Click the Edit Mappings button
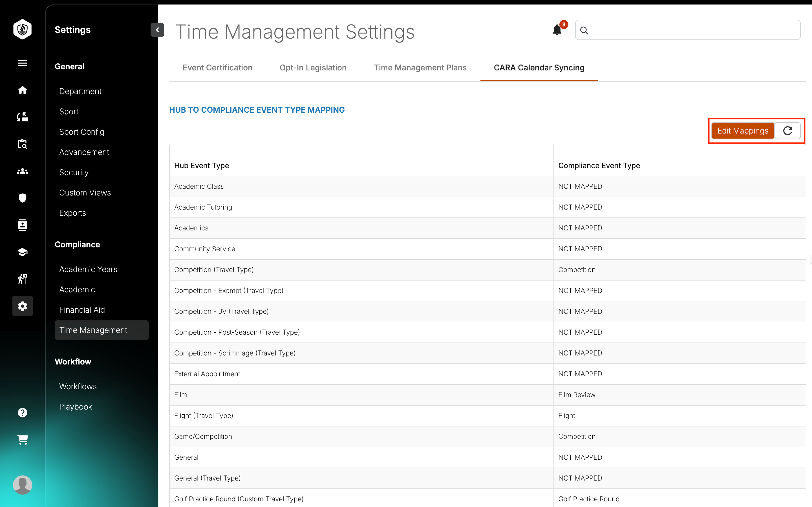 pyautogui.click(x=743, y=130)
